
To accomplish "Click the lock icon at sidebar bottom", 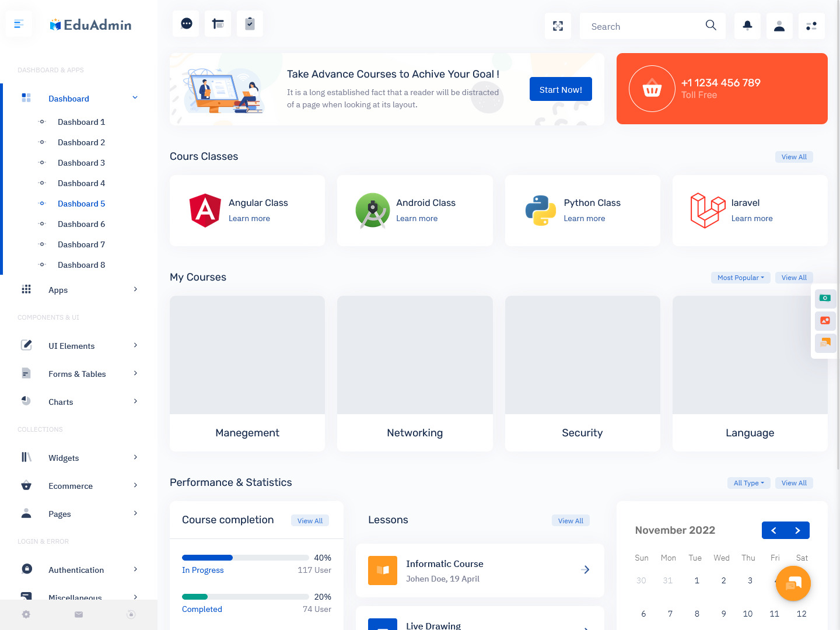I will coord(131,614).
